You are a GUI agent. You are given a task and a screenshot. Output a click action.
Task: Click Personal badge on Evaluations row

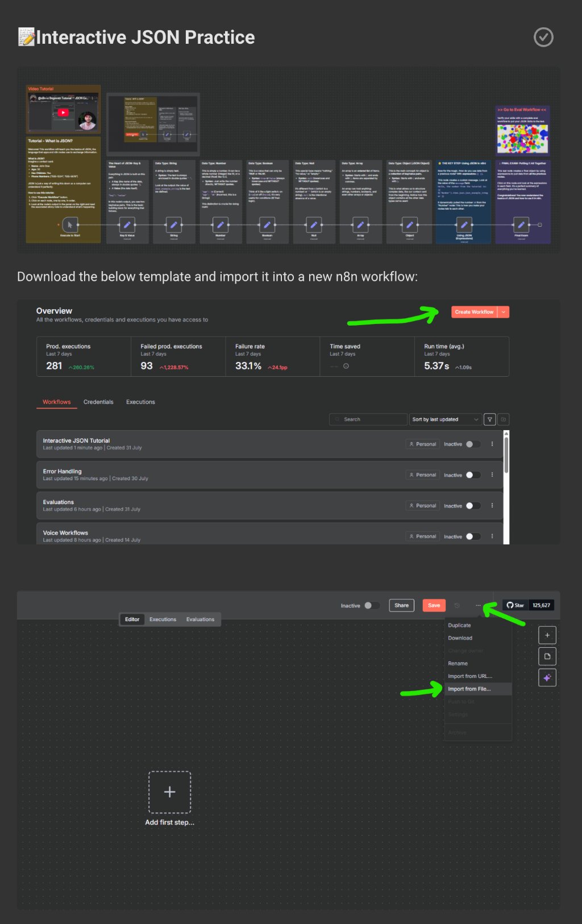tap(423, 506)
